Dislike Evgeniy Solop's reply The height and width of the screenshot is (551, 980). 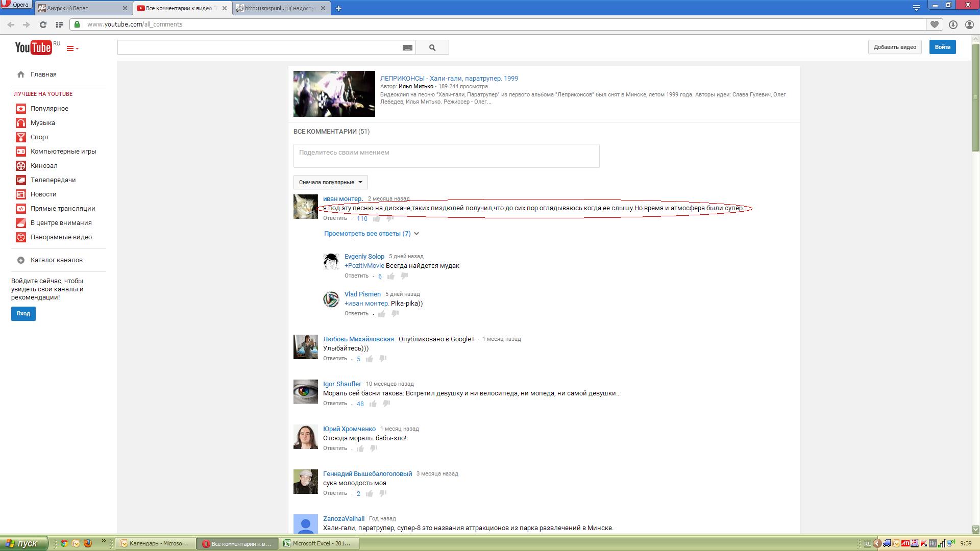point(404,276)
